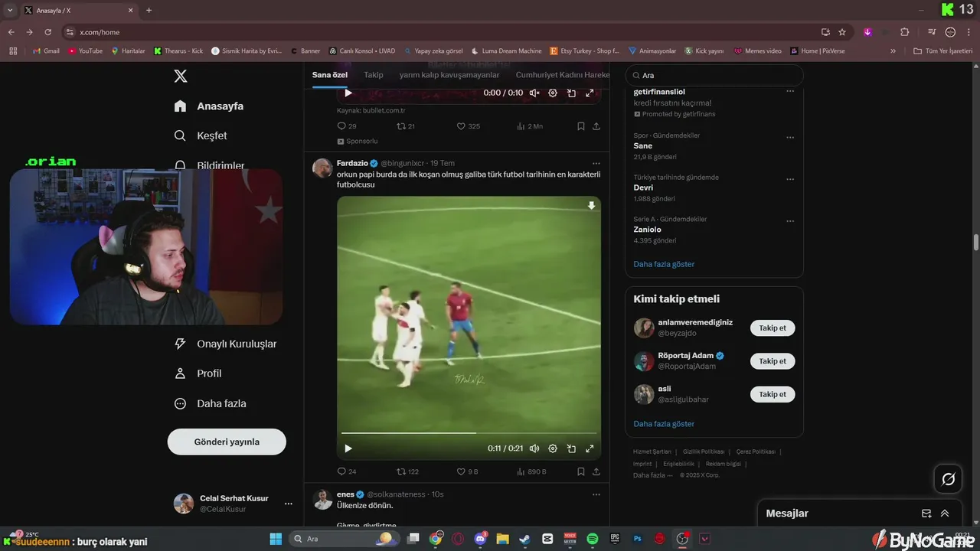This screenshot has width=980, height=551.
Task: Play the sponsored video at 0:00 / 0:10
Action: coord(348,93)
